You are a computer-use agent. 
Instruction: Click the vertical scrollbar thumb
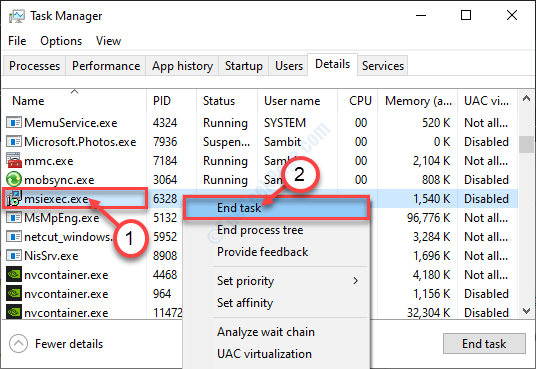coord(526,144)
